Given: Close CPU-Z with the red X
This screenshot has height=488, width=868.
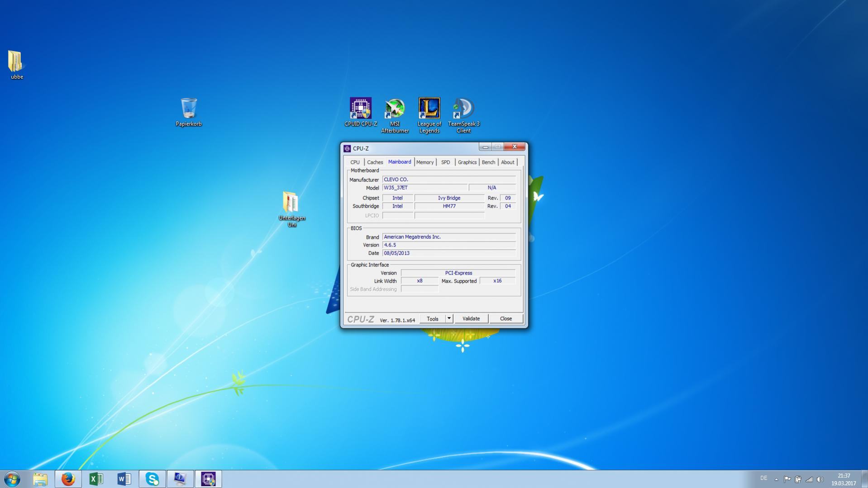Looking at the screenshot, I should [x=515, y=147].
